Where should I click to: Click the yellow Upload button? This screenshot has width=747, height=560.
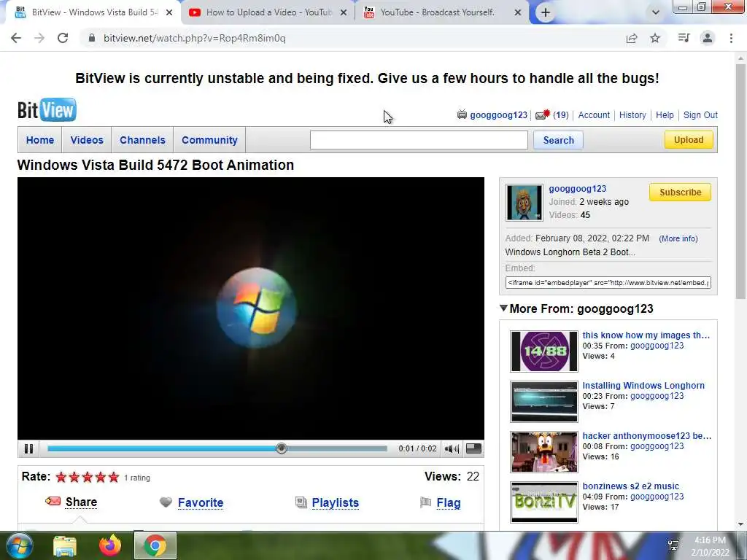(x=689, y=139)
